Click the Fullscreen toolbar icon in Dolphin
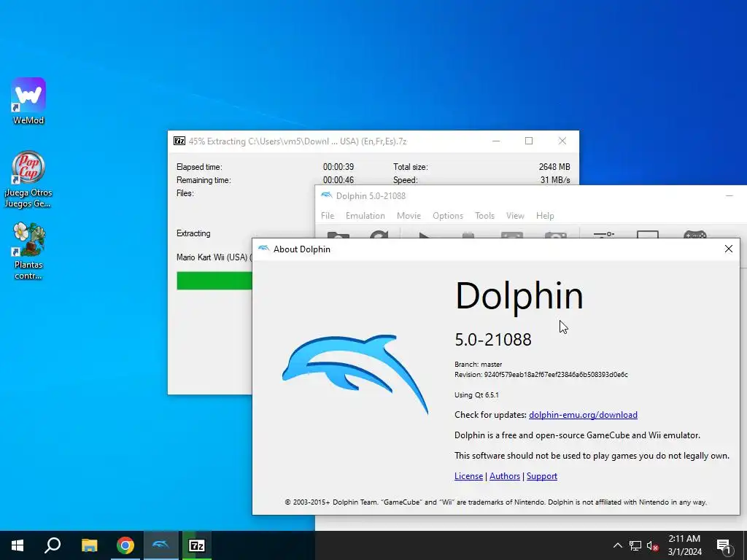Screen dimensions: 747x560 pyautogui.click(x=512, y=235)
